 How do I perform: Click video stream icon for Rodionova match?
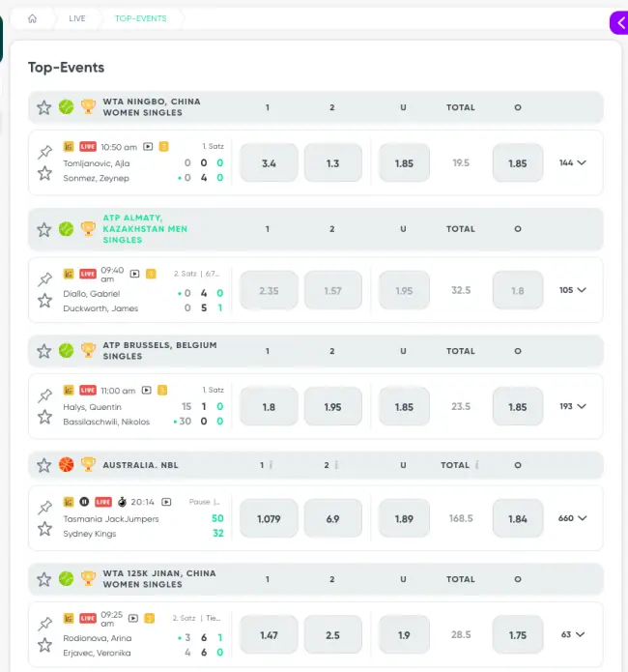pos(135,618)
